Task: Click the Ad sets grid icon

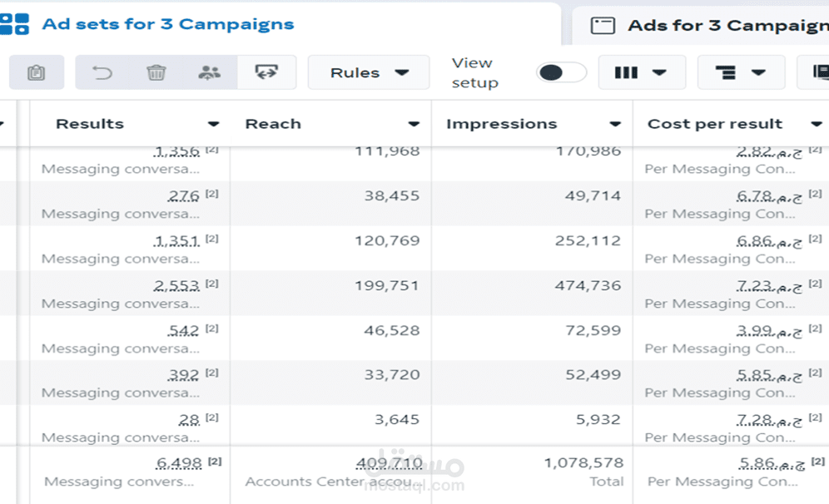Action: pos(14,24)
